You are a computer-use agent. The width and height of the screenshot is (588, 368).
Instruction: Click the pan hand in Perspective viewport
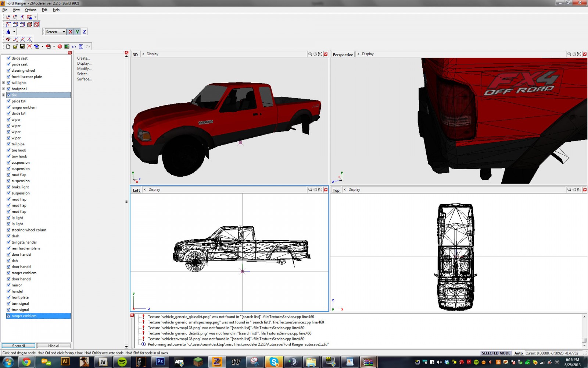(574, 54)
